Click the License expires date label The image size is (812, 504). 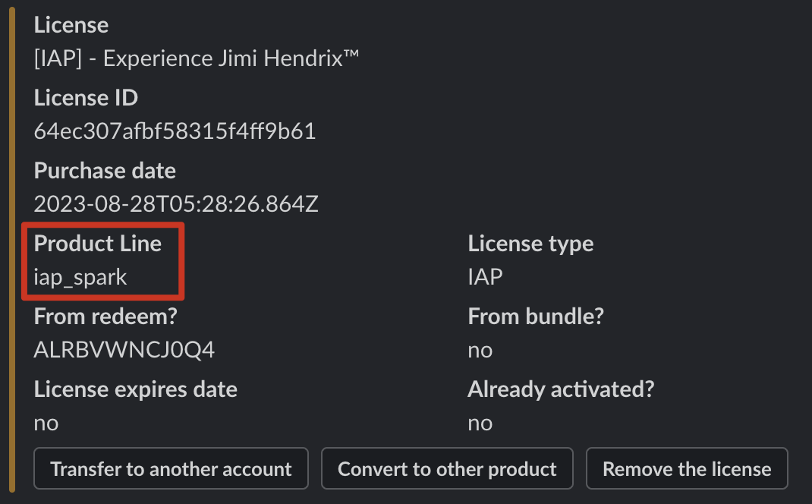[136, 389]
